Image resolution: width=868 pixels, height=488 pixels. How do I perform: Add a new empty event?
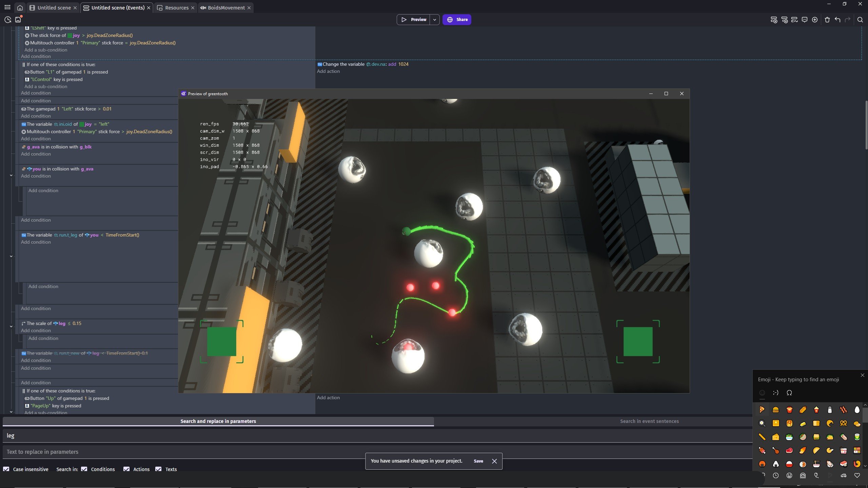(x=774, y=20)
